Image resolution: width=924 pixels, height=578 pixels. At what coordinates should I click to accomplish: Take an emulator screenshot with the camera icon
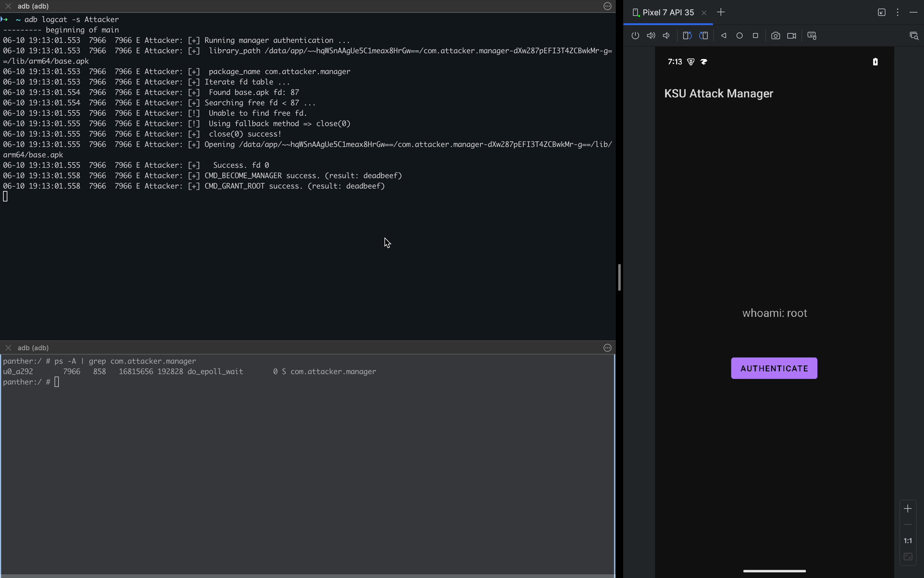click(x=775, y=36)
